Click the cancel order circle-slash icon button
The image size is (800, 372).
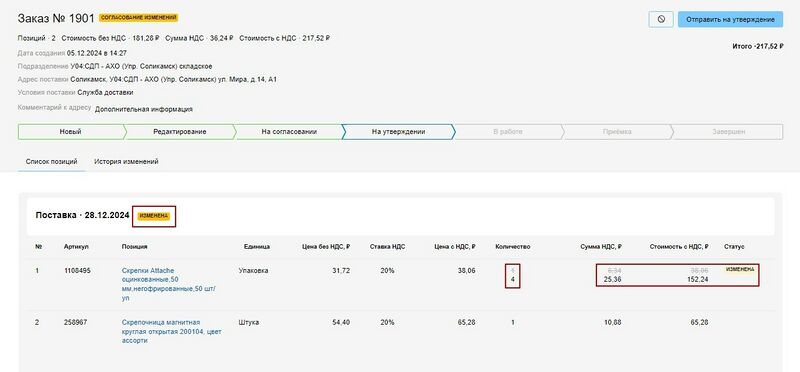661,19
